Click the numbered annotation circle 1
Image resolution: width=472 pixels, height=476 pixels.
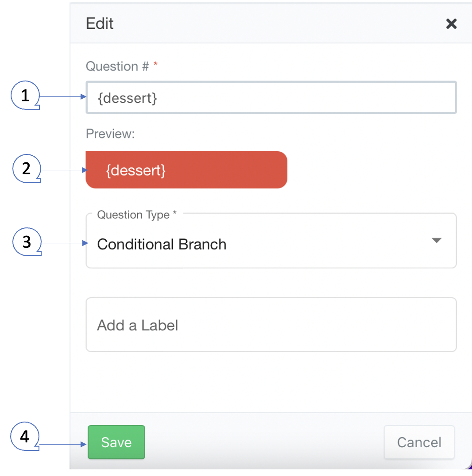click(x=25, y=95)
